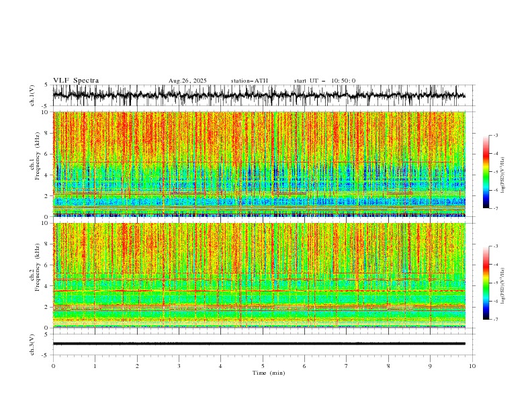Click the time axis tick '10'
The height and width of the screenshot is (411, 532).
472,366
